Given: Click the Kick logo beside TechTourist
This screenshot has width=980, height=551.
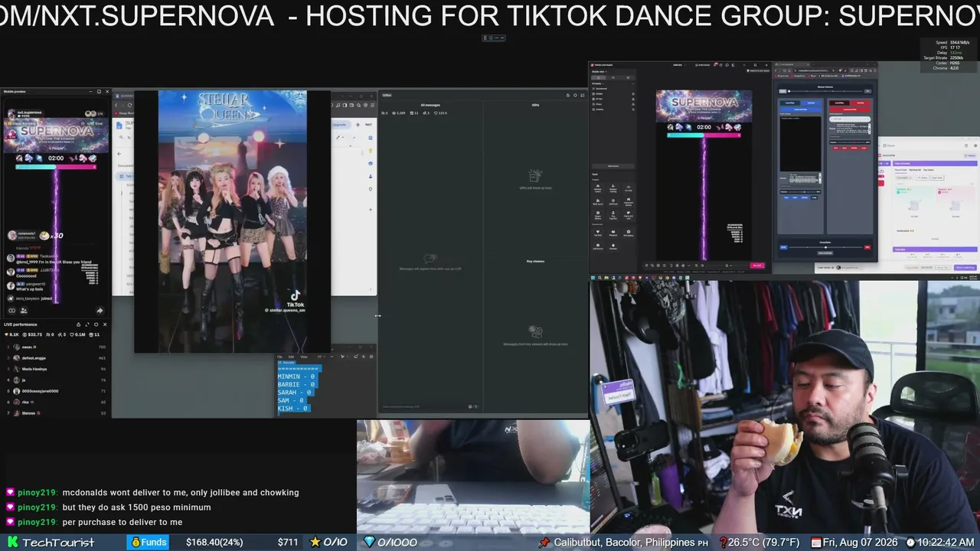Looking at the screenshot, I should 12,543.
